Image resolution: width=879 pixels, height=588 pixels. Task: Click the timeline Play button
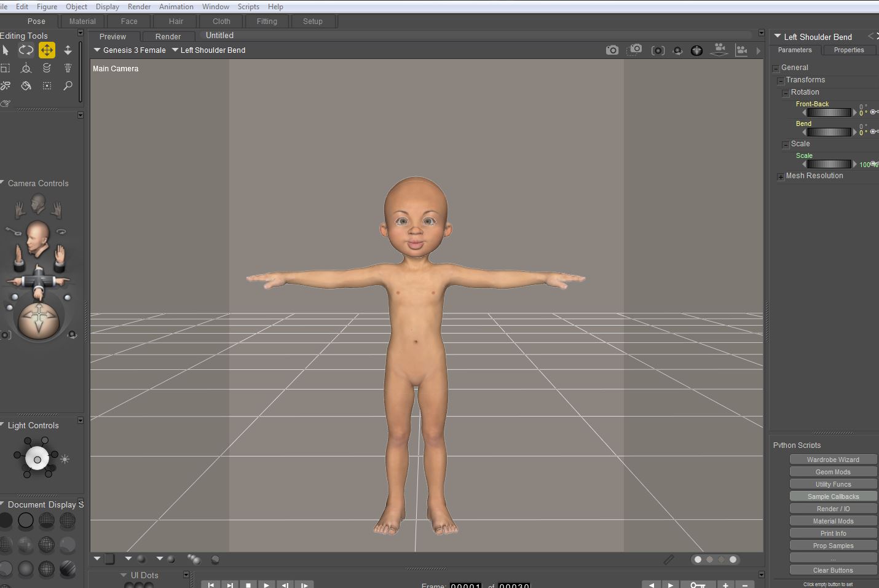pyautogui.click(x=267, y=585)
